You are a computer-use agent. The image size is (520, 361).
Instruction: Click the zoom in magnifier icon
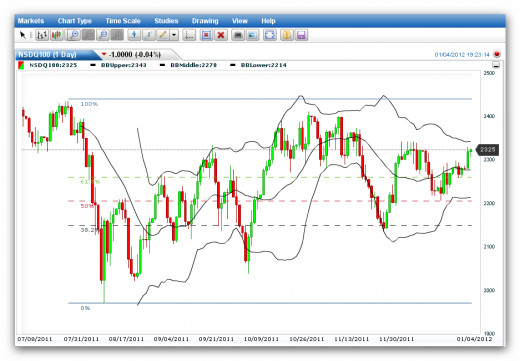pyautogui.click(x=74, y=35)
